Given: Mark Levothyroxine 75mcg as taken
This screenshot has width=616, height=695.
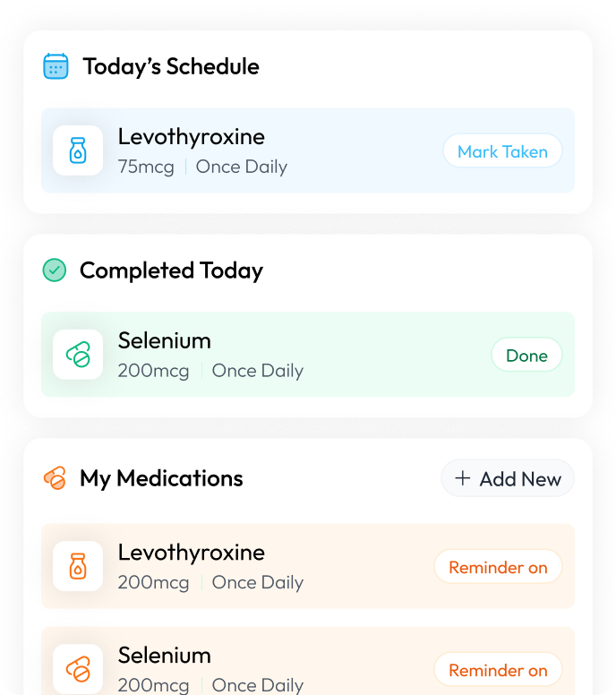Looking at the screenshot, I should pos(502,151).
